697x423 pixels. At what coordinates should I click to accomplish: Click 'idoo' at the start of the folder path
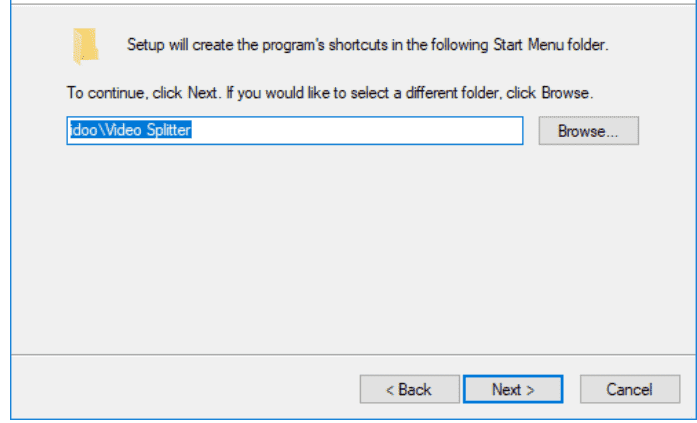tap(84, 130)
